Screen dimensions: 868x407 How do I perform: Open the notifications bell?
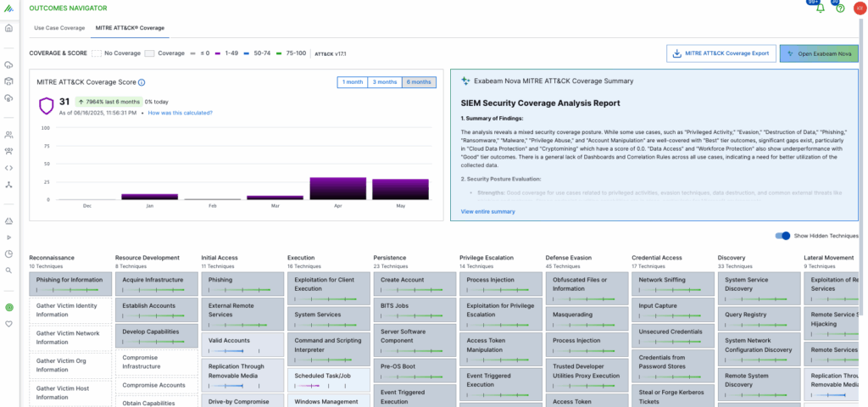point(821,8)
